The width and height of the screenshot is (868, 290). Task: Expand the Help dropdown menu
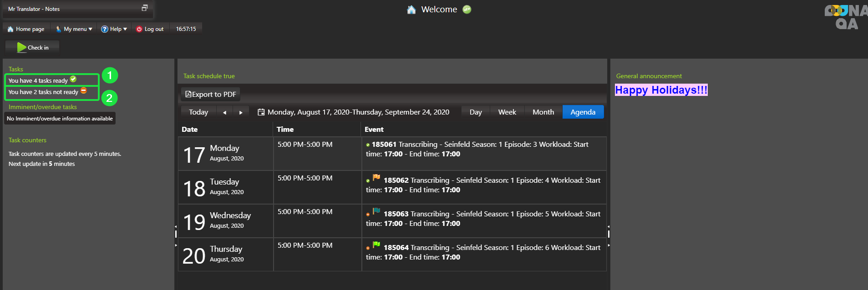[x=114, y=29]
